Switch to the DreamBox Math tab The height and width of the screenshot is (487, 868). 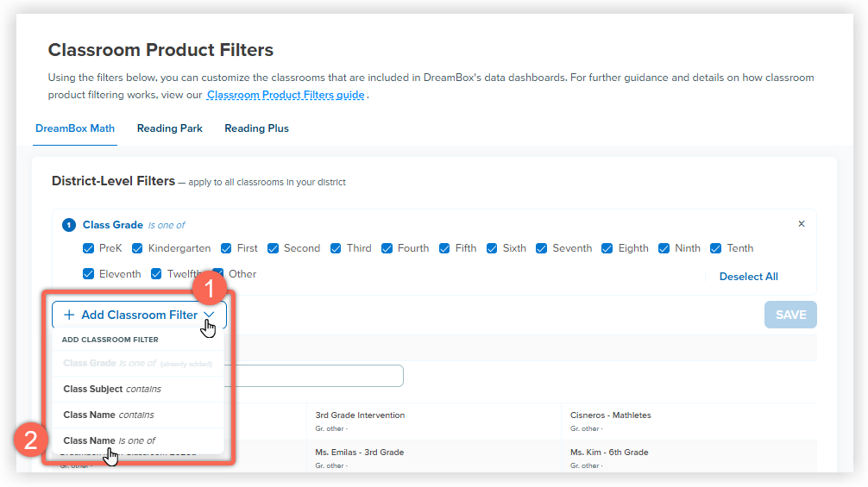pos(75,128)
